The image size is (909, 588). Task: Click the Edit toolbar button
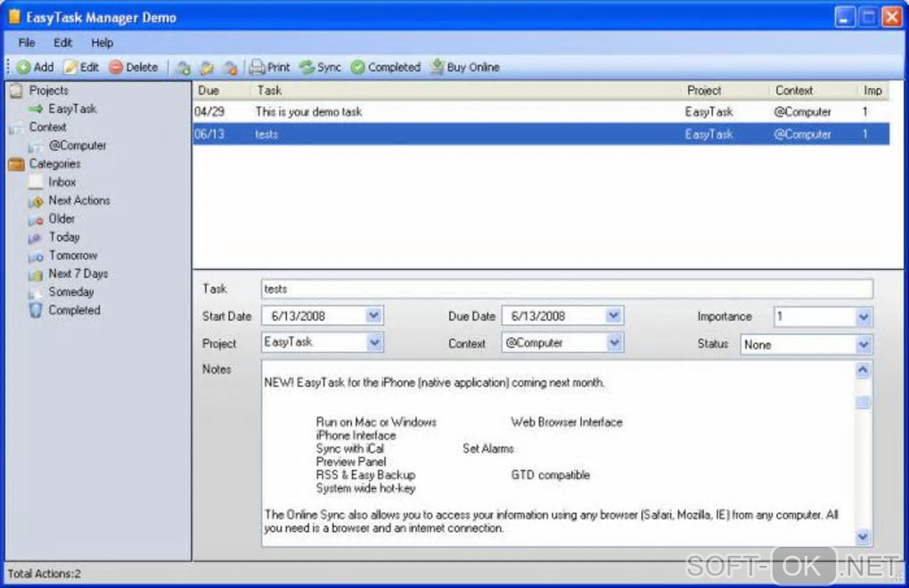coord(81,67)
